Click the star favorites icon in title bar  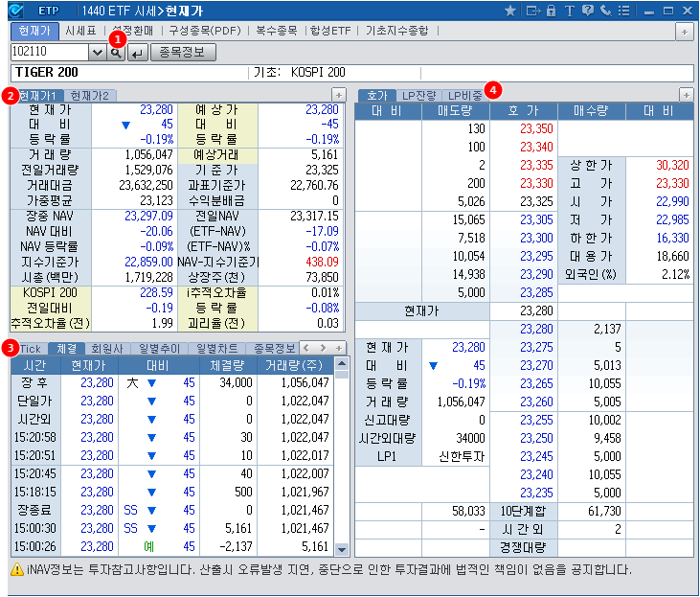pos(510,11)
